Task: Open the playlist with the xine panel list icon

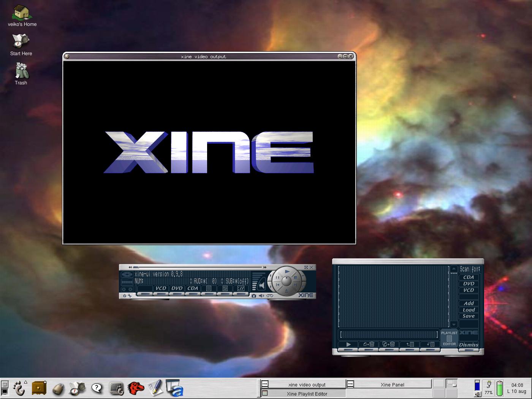Action: pos(209,288)
